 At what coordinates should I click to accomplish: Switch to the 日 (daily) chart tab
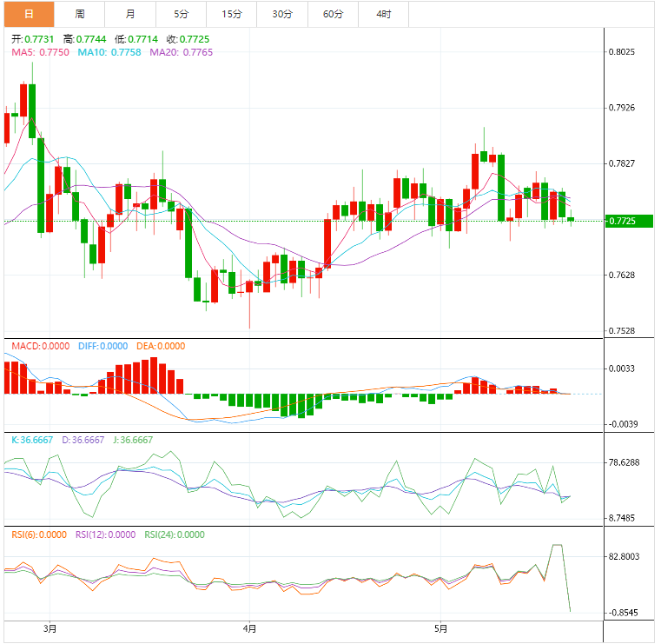(29, 14)
